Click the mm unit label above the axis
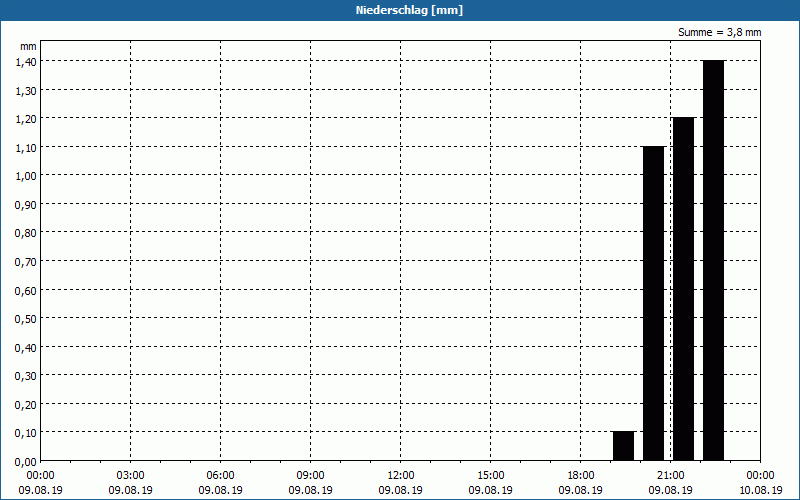Screen dimensions: 800x500 [29, 46]
